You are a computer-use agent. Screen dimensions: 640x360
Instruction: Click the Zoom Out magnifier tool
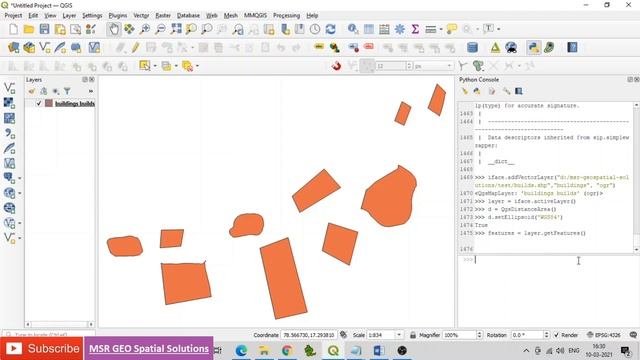[x=160, y=29]
